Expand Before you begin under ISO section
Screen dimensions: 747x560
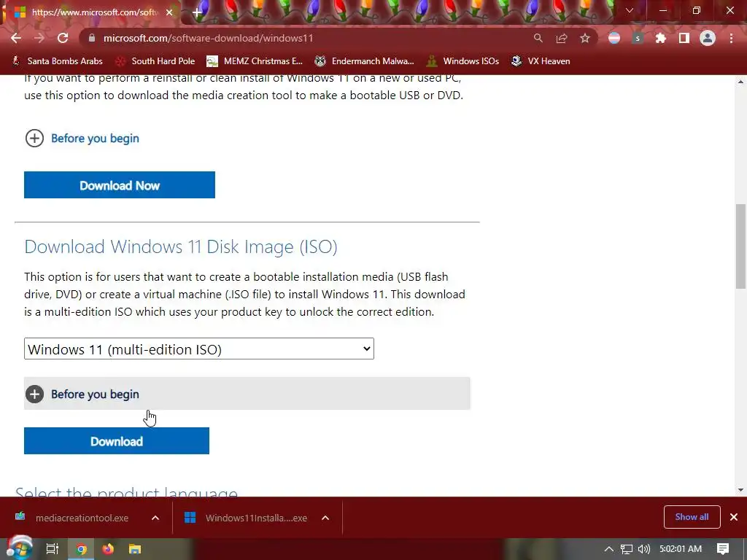(x=247, y=394)
